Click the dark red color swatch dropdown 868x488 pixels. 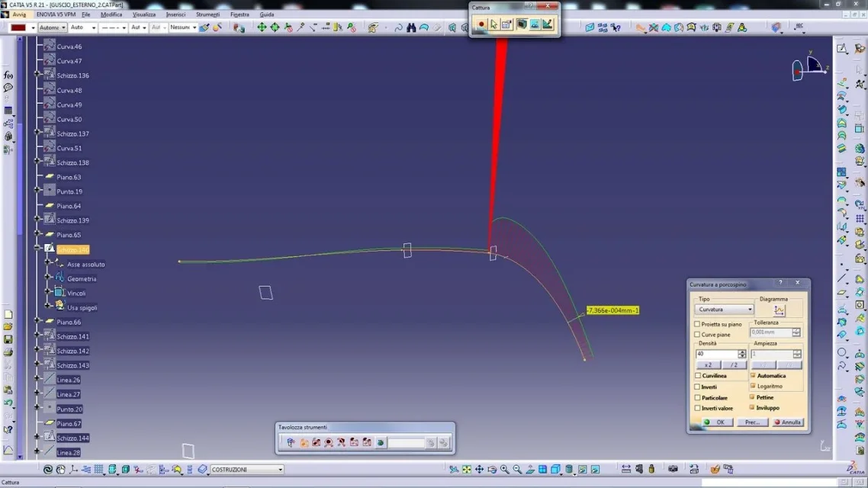23,27
